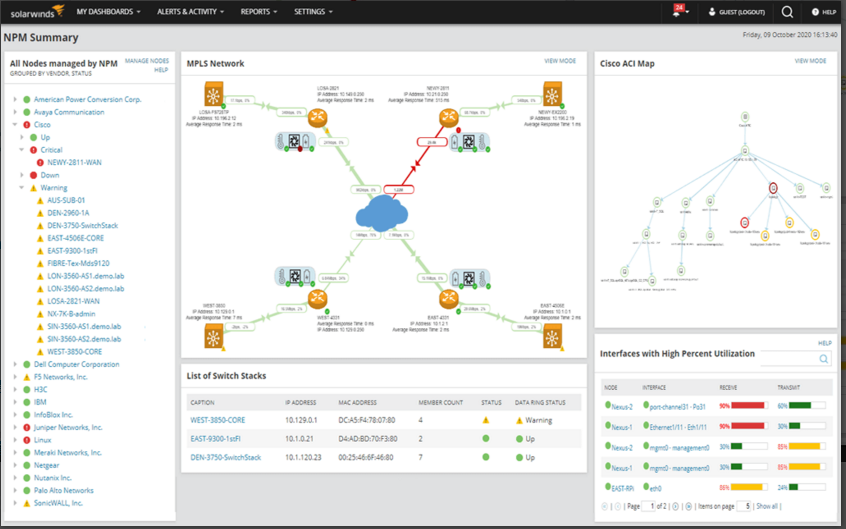Expand the Dell Computer Corporation group

[x=15, y=364]
